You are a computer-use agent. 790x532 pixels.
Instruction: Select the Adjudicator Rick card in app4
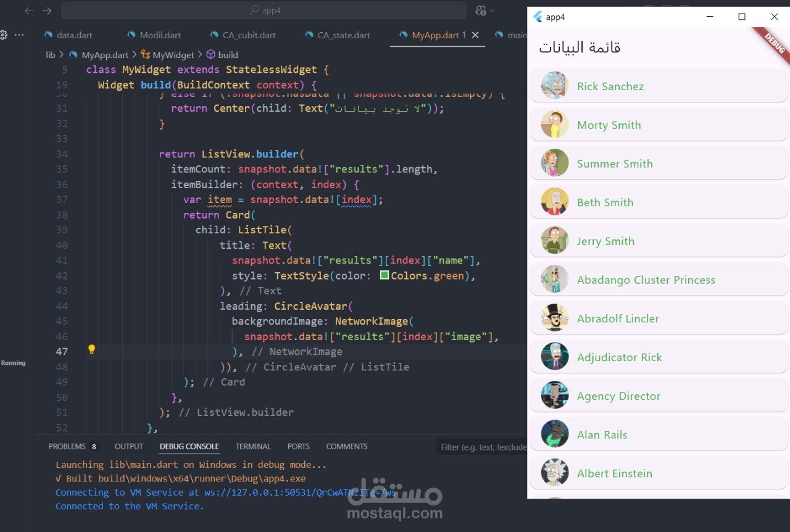pyautogui.click(x=659, y=357)
